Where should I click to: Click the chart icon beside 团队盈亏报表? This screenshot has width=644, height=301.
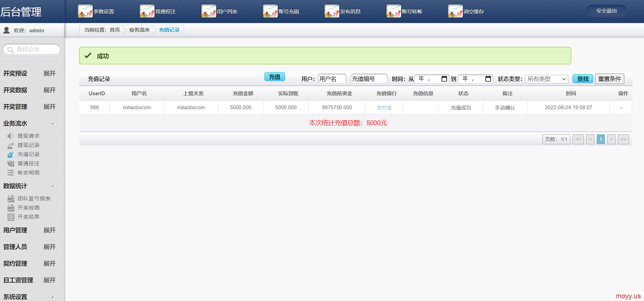click(11, 199)
